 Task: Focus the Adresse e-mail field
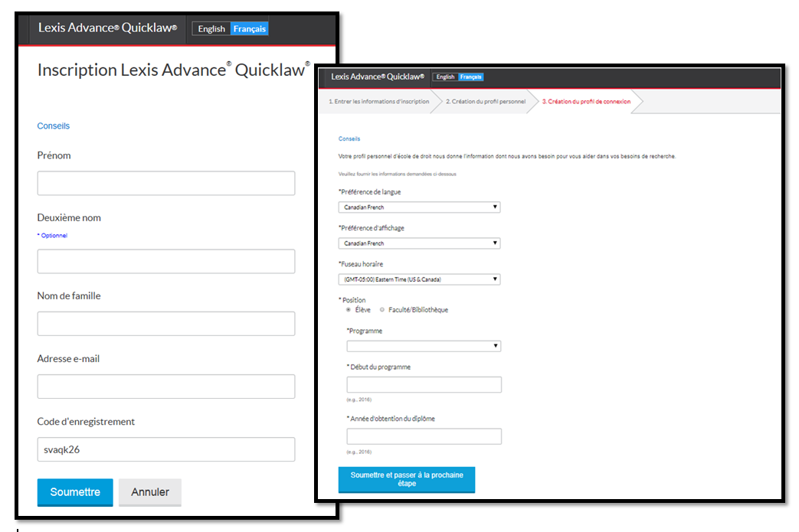pos(166,387)
